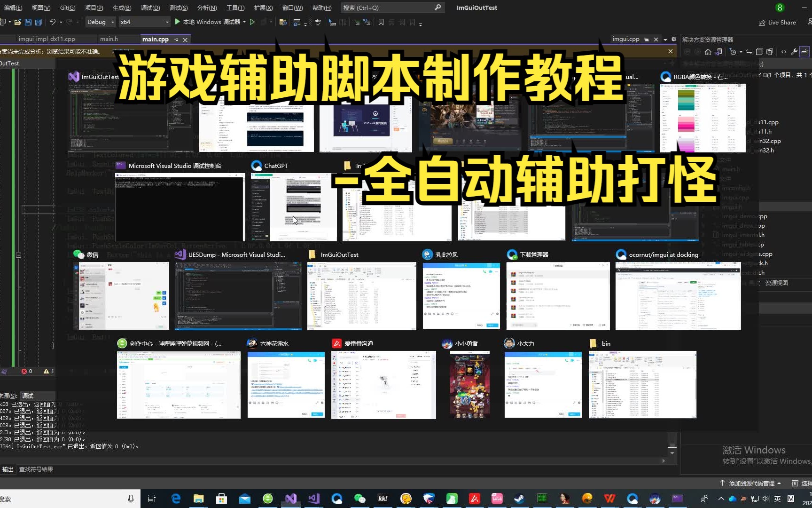Run 本地 Windows 调试器

pos(207,22)
